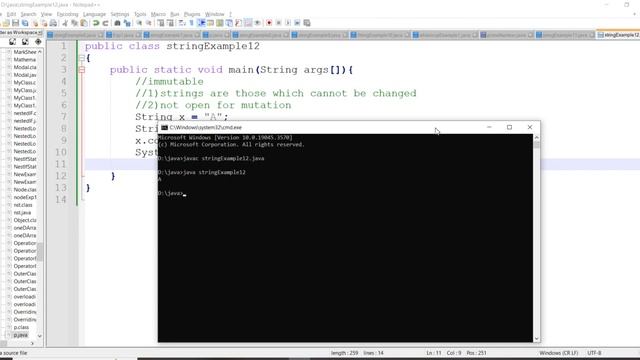This screenshot has width=640, height=360.
Task: Click the Print toolbar icon
Action: (53, 23)
